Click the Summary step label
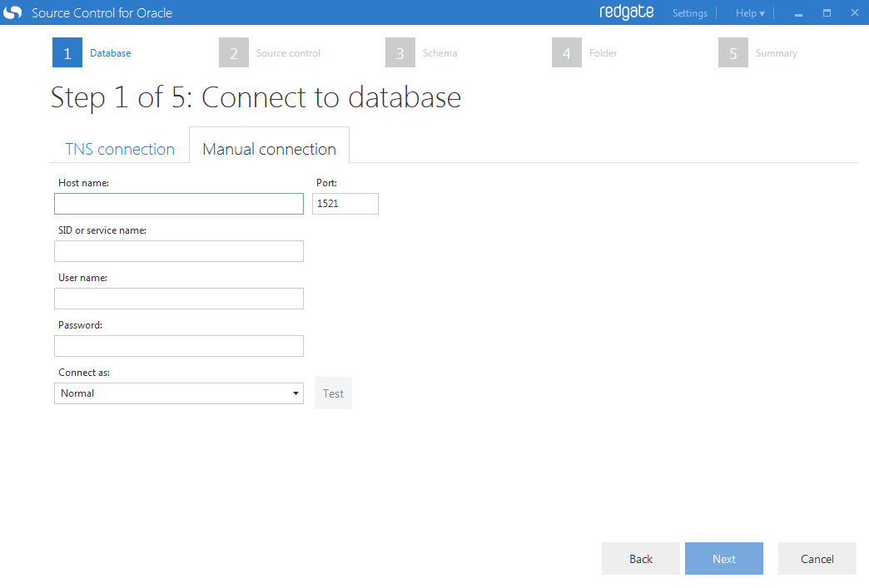 click(776, 53)
